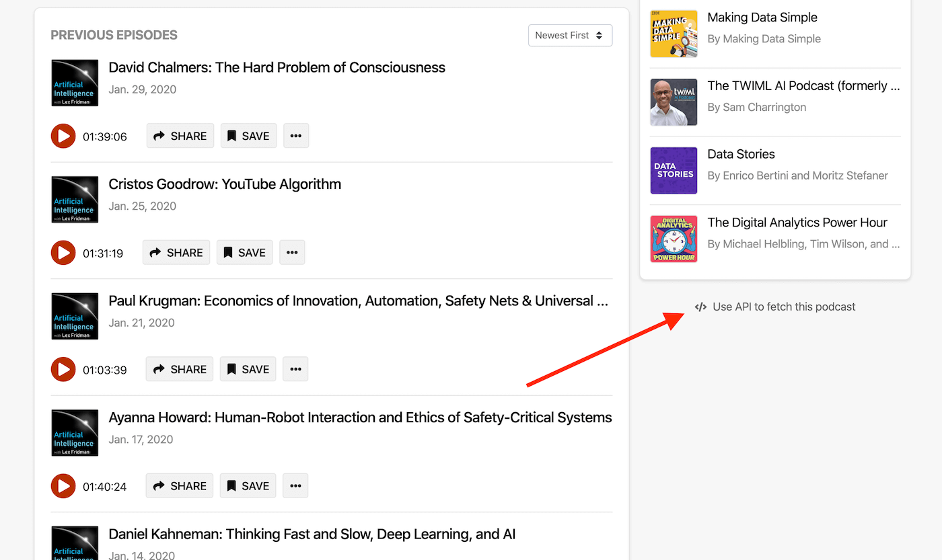942x560 pixels.
Task: Share the Paul Krugman episode
Action: [180, 369]
